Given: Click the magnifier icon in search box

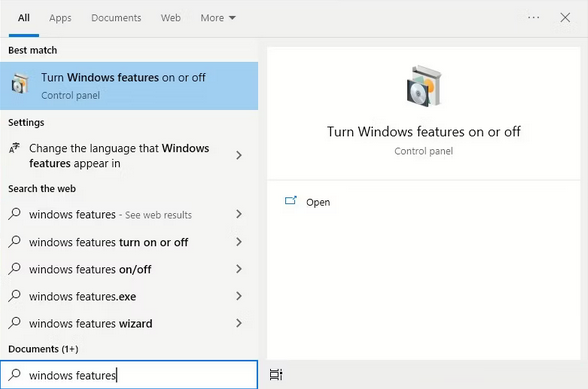Looking at the screenshot, I should 15,374.
